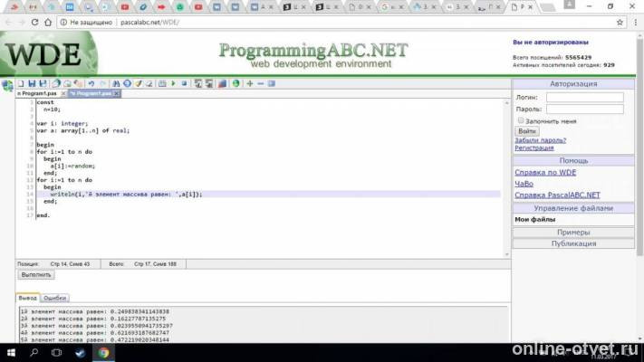This screenshot has height=362, width=644.
Task: Click the first output line '1й элемент массива'
Action: tap(95, 311)
